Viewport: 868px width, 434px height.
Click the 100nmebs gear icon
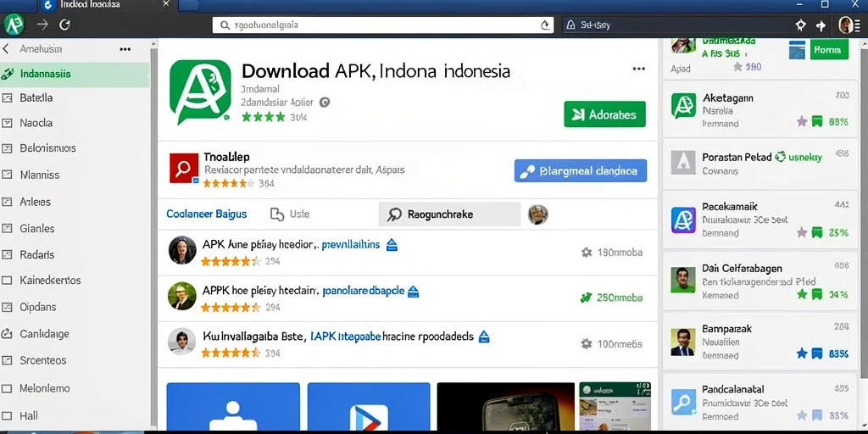(587, 344)
